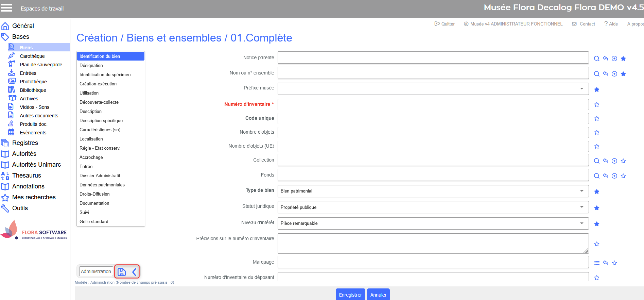The height and width of the screenshot is (300, 644).
Task: Search Fonds with magnifier icon
Action: pos(596,176)
